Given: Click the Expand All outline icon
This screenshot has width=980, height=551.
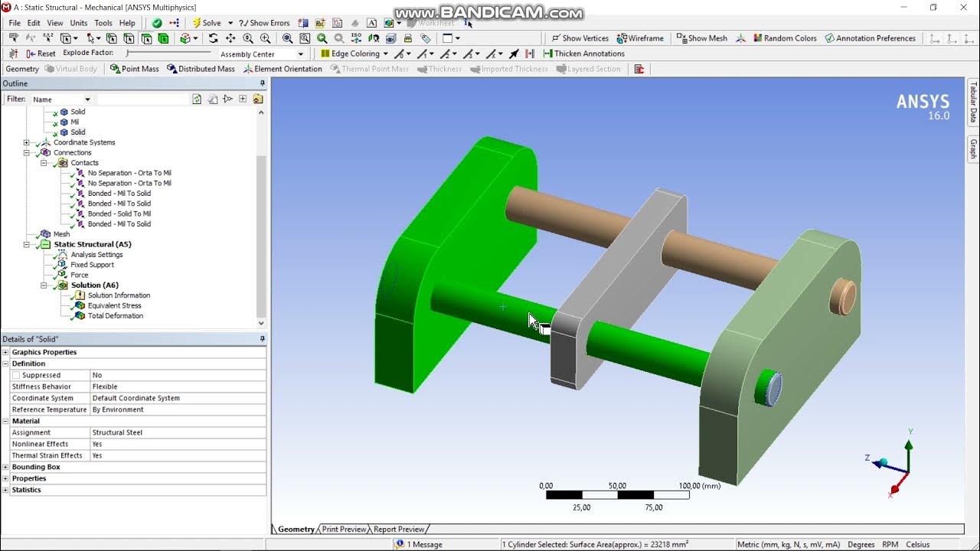Looking at the screenshot, I should [x=243, y=99].
